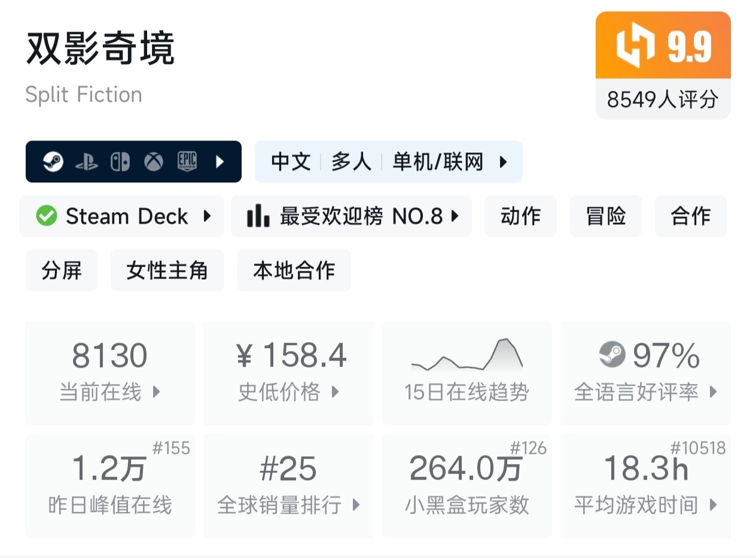Click the green Steam Deck verified checkmark
Viewport: 756px width, 558px height.
(47, 216)
